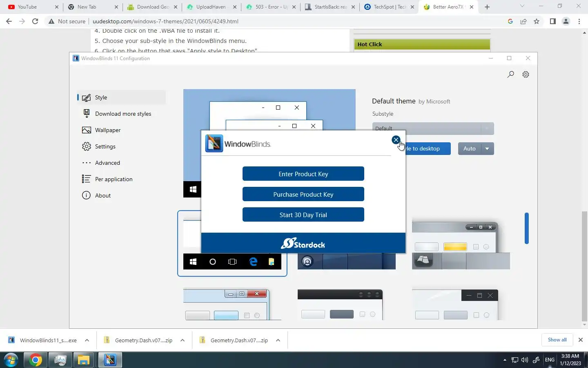Open Chrome side panel
This screenshot has height=368, width=588.
click(552, 21)
